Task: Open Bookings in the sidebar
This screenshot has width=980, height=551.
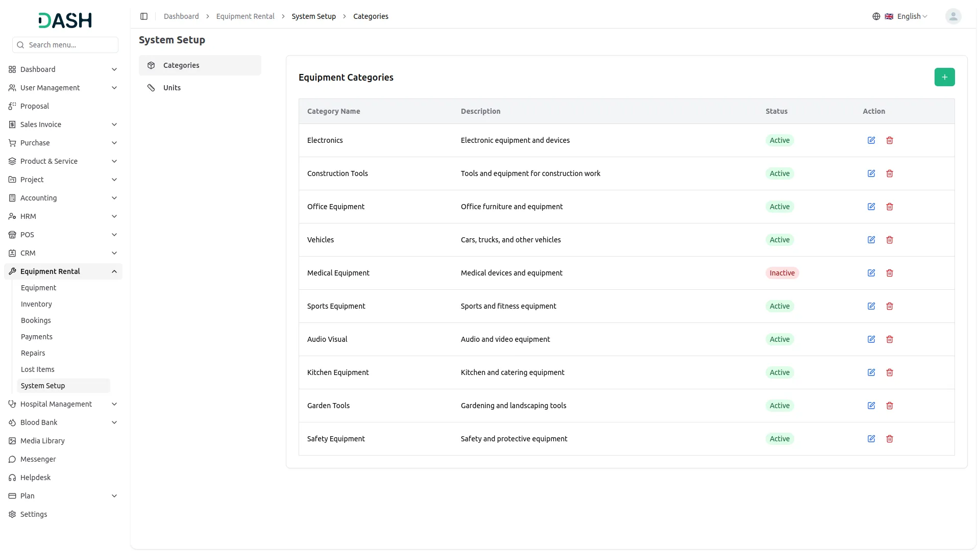Action: 36,320
